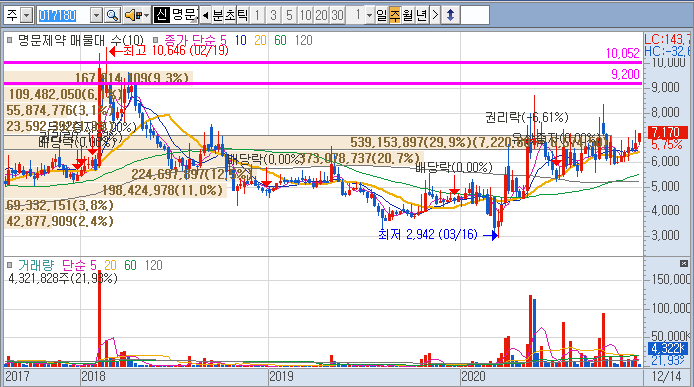Open the custom interval value dropdown
The width and height of the screenshot is (694, 387).
click(370, 15)
